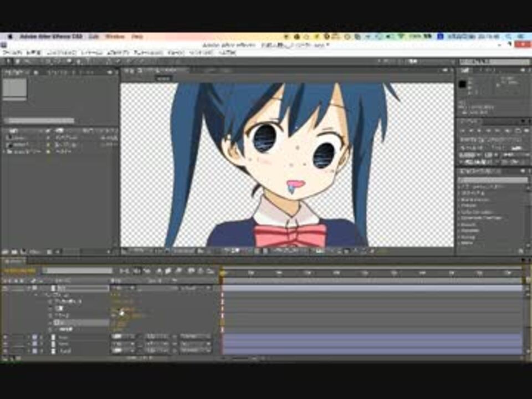The height and width of the screenshot is (399, 532).
Task: Expand the Color Correction category
Action: coord(459,212)
